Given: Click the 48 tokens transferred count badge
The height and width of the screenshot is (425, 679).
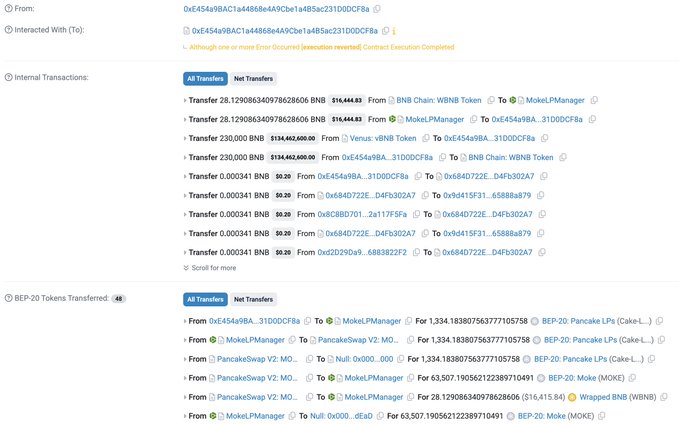Looking at the screenshot, I should [119, 298].
